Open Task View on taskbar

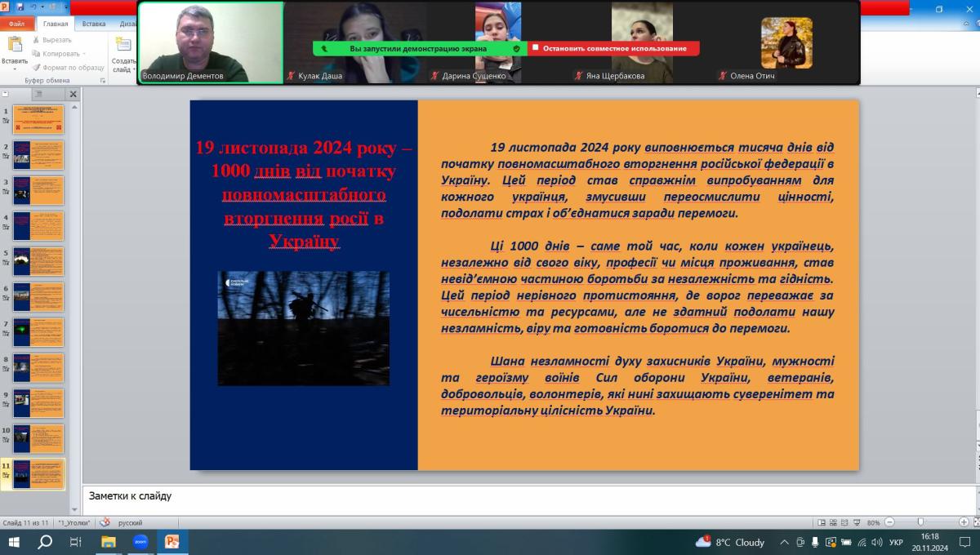[x=76, y=542]
